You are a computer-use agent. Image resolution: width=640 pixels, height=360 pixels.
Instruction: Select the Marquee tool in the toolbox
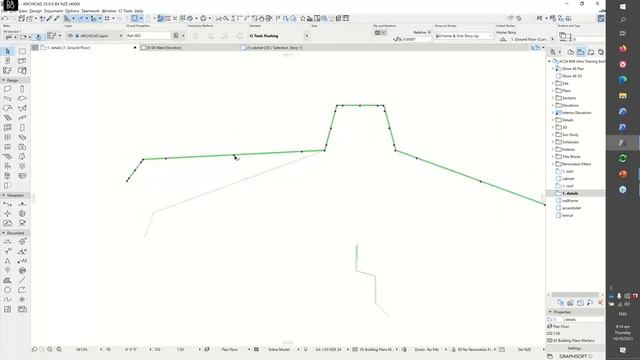click(22, 51)
